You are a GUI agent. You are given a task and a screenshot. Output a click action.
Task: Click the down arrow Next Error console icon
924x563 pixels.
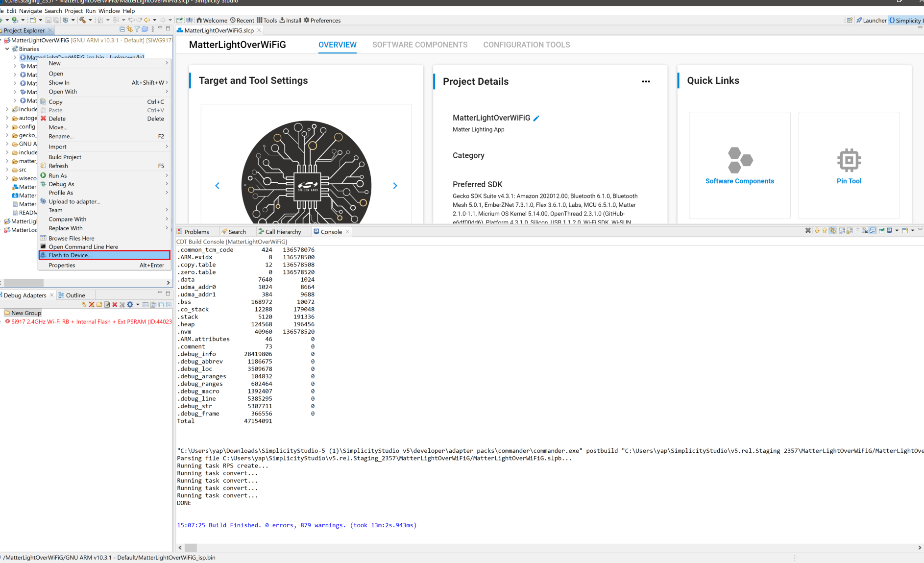pyautogui.click(x=817, y=230)
